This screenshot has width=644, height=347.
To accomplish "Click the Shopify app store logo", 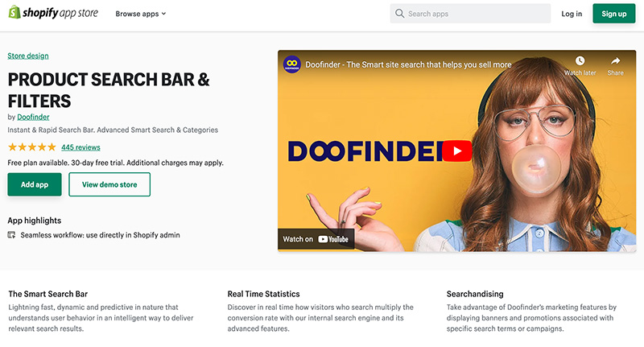I will tap(53, 13).
